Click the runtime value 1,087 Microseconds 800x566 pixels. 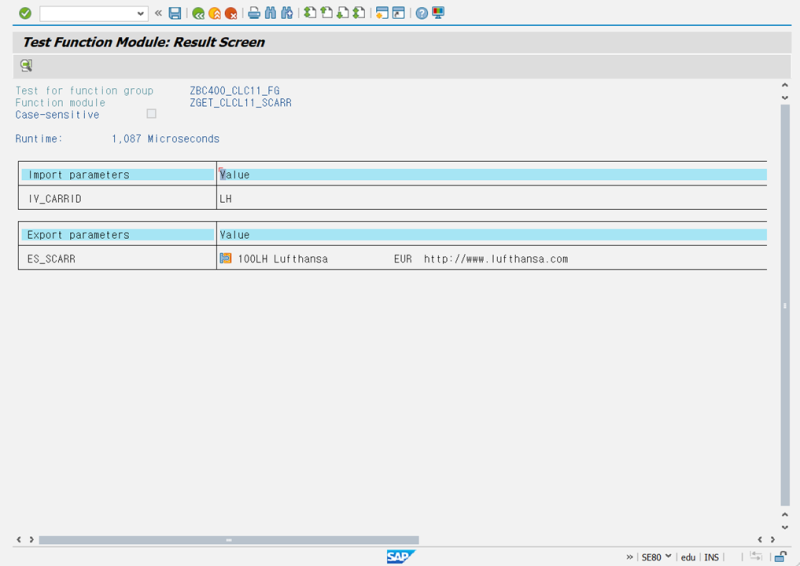pos(165,139)
